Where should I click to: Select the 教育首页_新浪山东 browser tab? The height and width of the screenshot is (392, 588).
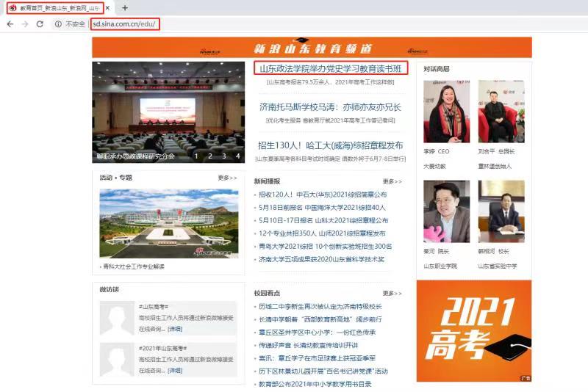pyautogui.click(x=55, y=7)
